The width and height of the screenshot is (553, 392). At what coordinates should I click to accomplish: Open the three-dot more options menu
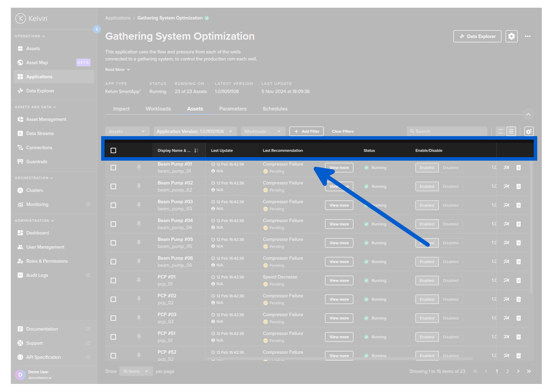coord(527,36)
